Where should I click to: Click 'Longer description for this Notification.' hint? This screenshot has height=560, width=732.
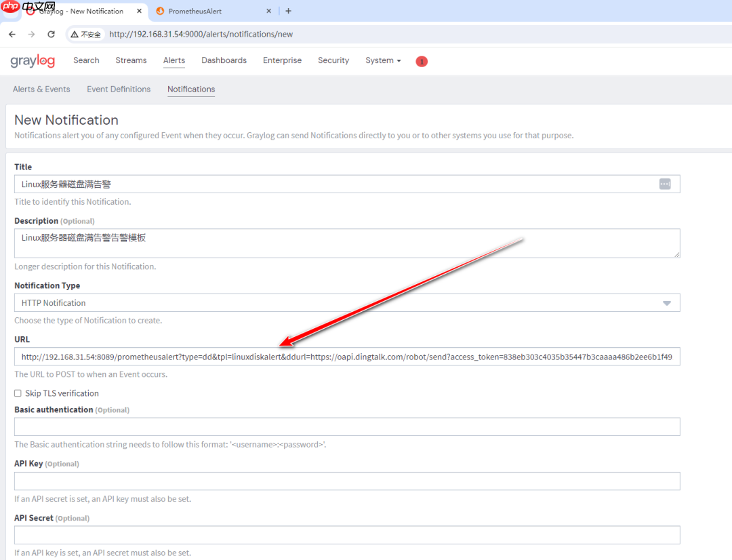tap(85, 266)
